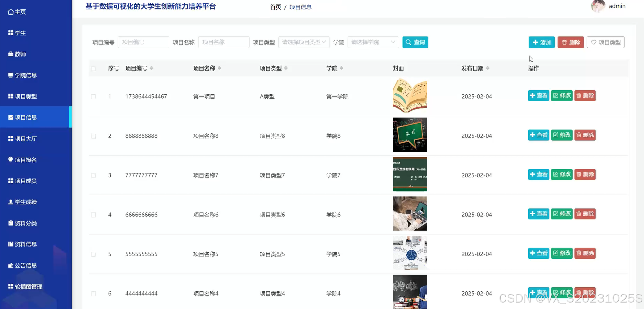Open the laptop cover thumbnail of 项目名称6

point(410,214)
